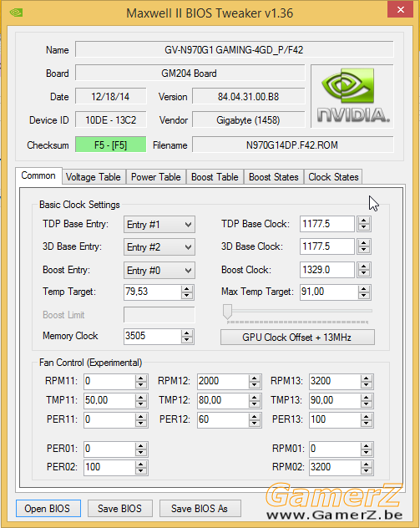Expand the 3D Base Entry combo box
The width and height of the screenshot is (420, 528).
pos(159,247)
